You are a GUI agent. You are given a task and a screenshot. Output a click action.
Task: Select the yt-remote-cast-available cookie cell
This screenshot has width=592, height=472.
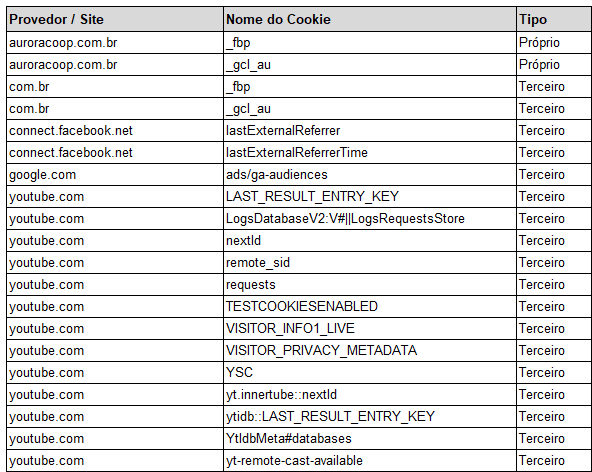pyautogui.click(x=370, y=460)
